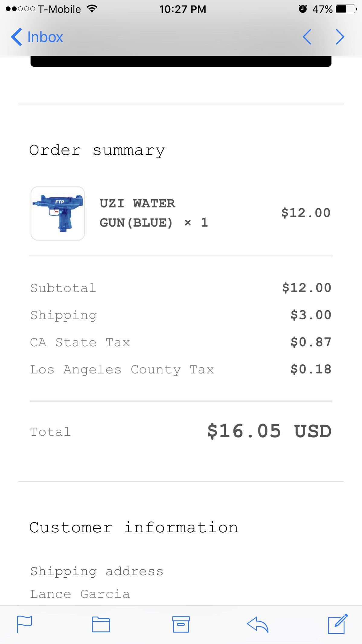The height and width of the screenshot is (644, 362).
Task: Tap the $16.05 USD total amount
Action: (269, 431)
